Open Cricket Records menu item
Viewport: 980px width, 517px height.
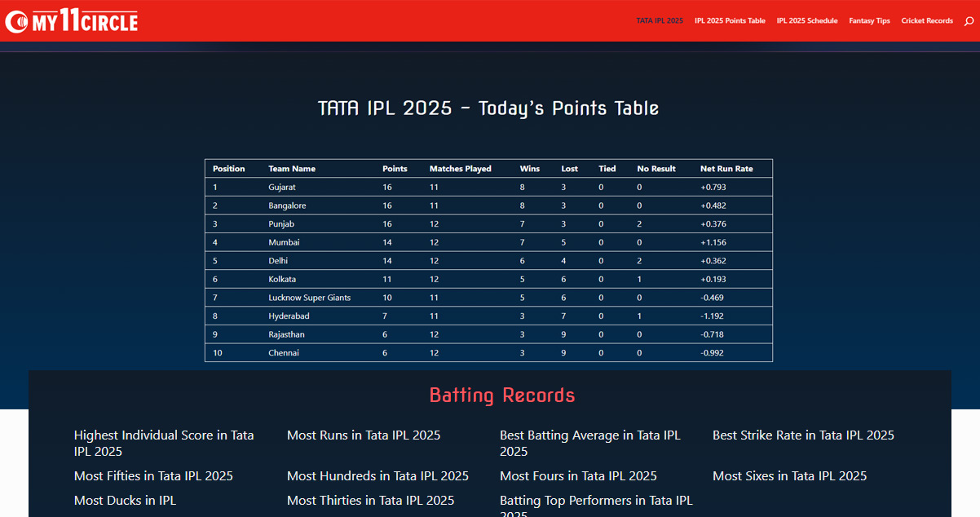927,21
